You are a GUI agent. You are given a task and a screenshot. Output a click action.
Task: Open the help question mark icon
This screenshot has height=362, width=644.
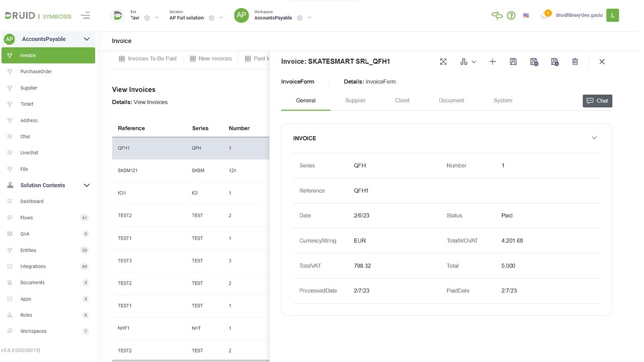pyautogui.click(x=511, y=16)
